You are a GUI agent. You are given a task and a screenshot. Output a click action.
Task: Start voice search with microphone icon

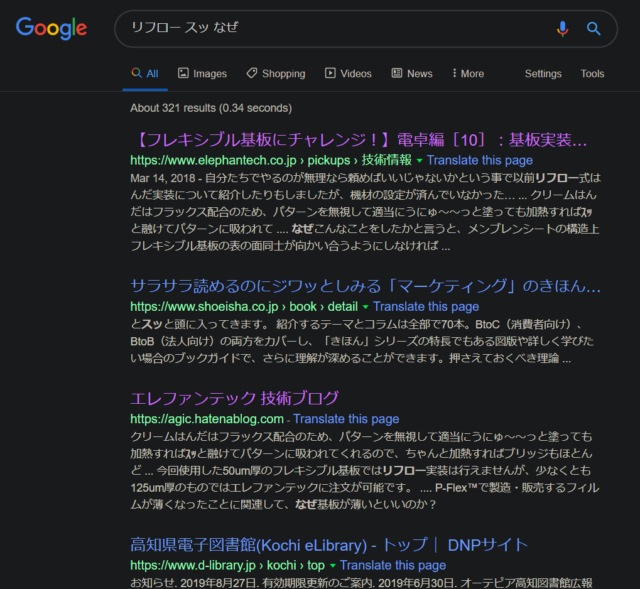tap(562, 29)
